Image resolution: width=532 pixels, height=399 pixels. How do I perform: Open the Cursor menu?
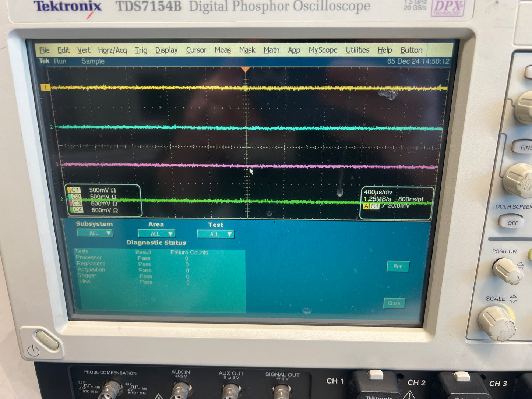(196, 50)
